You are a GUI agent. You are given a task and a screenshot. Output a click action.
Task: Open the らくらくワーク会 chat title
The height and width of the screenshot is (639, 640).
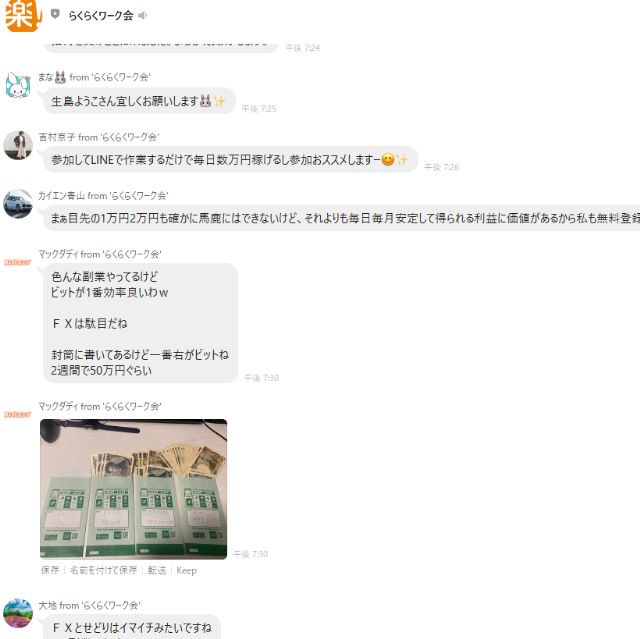coord(101,16)
